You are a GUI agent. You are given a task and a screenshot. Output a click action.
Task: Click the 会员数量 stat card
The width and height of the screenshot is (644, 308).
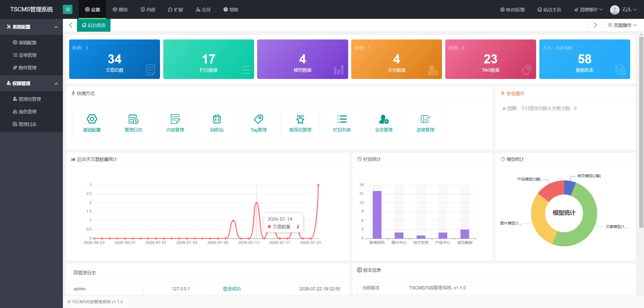click(396, 59)
